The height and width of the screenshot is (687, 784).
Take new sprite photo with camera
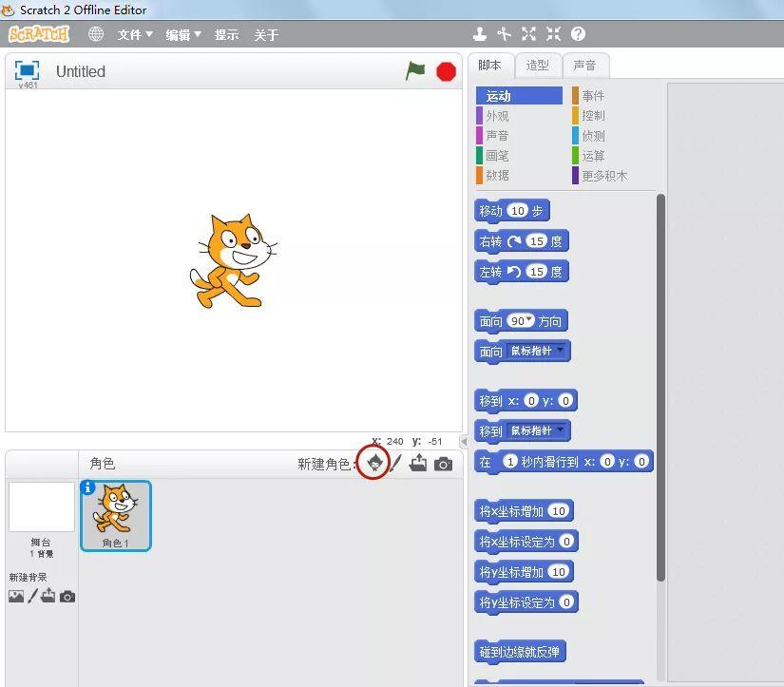(443, 464)
